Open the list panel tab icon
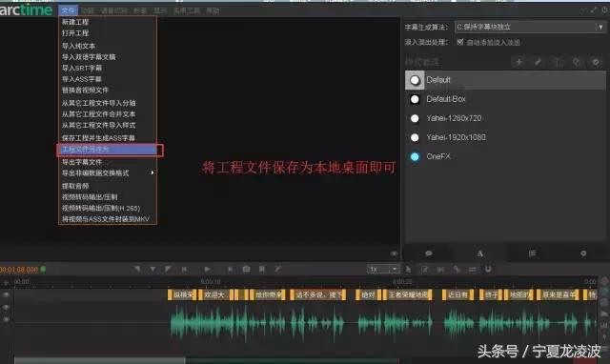Viewport: 610px width, 364px height. (532, 253)
